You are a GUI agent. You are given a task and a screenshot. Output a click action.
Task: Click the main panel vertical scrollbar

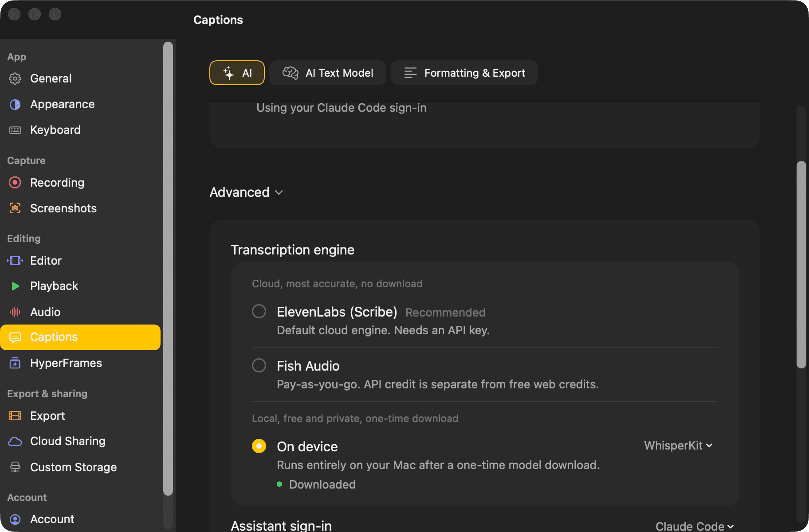point(801,265)
